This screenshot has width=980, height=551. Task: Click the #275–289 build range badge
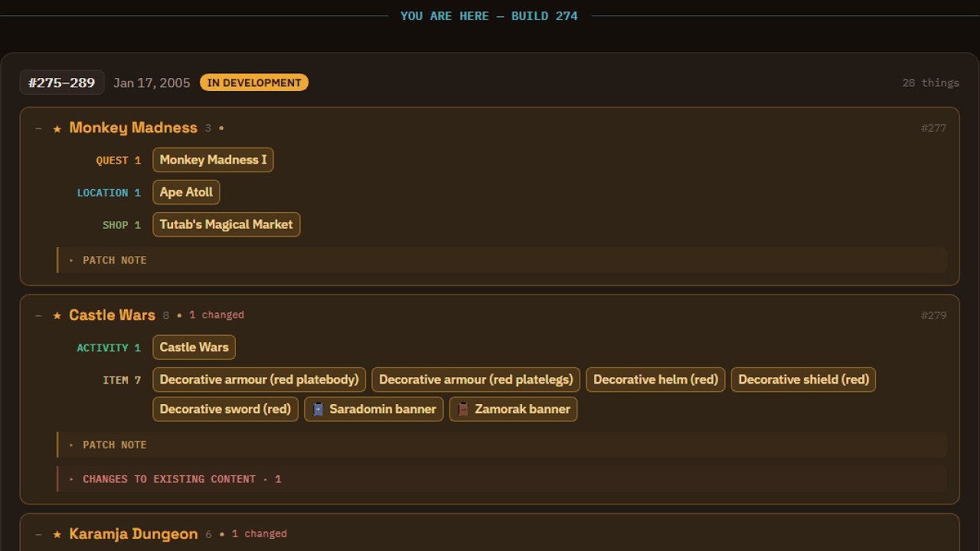[x=62, y=83]
